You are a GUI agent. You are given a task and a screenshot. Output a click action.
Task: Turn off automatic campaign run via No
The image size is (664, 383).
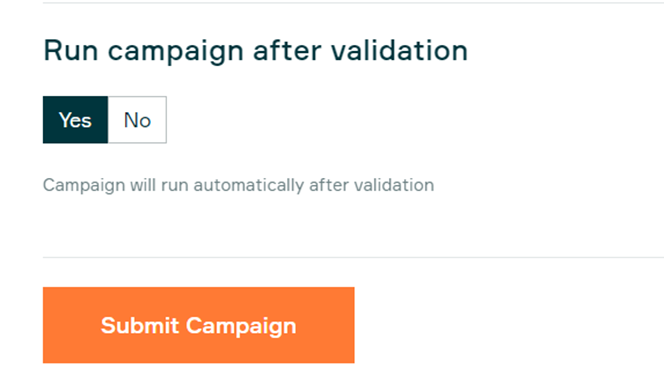pyautogui.click(x=137, y=120)
